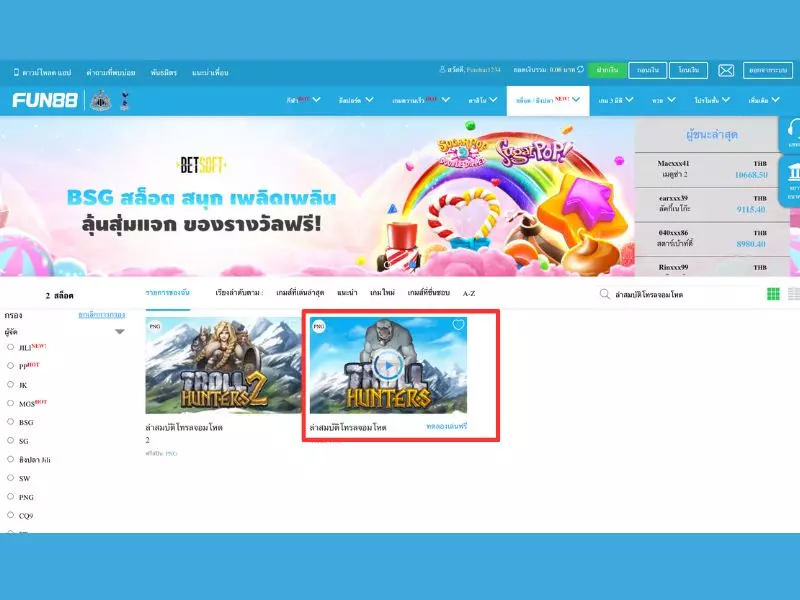Expand the กีฬา (Sports) HOT menu

pyautogui.click(x=303, y=100)
